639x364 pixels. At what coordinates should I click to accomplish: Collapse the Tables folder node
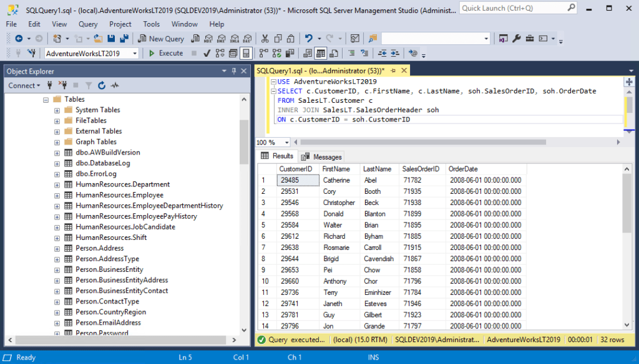46,100
